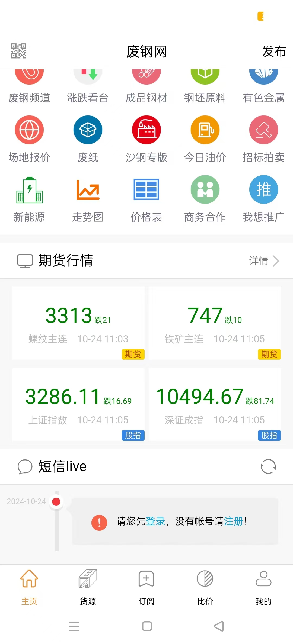Viewport: 293px width, 644px height.
Task: Open 我想推广 promotion icon
Action: pyautogui.click(x=264, y=189)
